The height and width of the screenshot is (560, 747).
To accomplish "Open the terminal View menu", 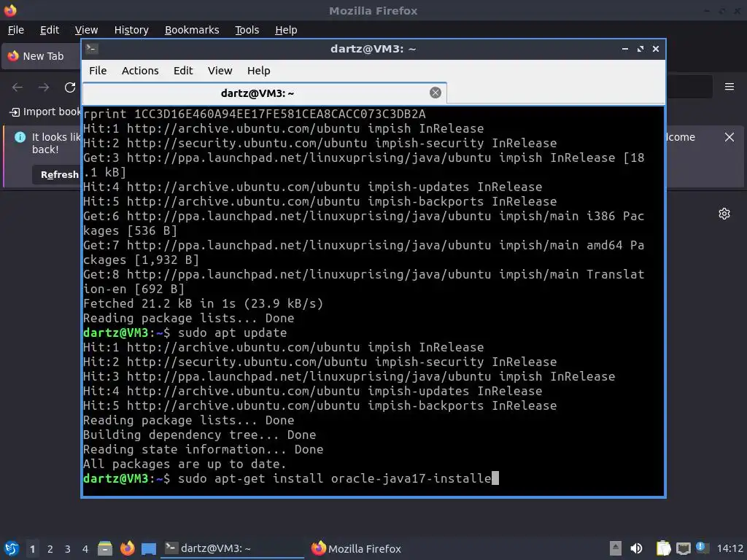I will click(x=220, y=71).
